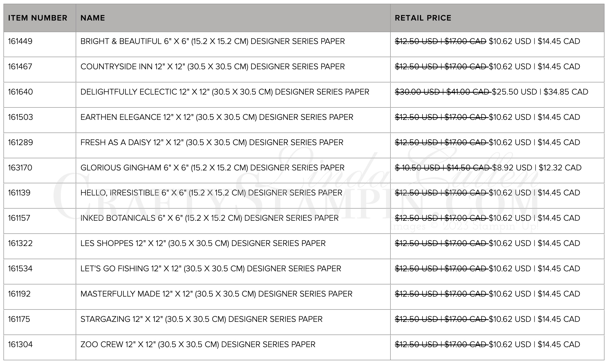
Task: Select Countryside Inn Designer Series Paper row
Action: (304, 70)
